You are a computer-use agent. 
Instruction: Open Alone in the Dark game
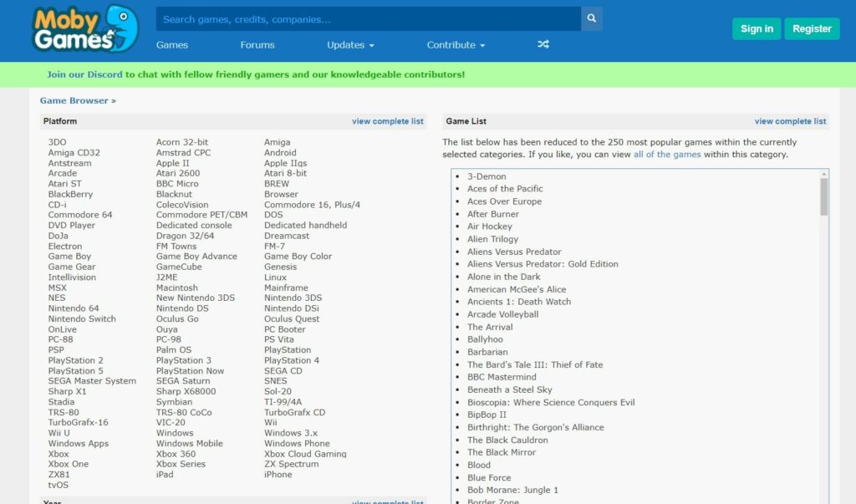(x=503, y=277)
